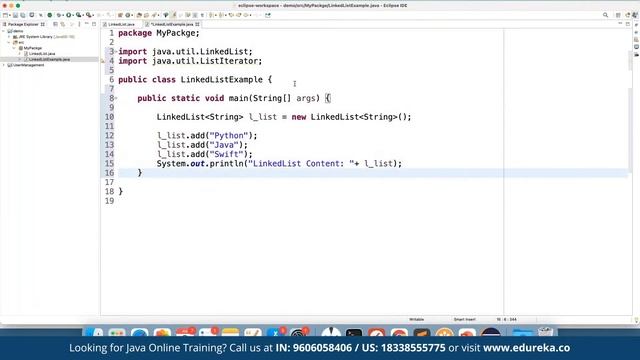Select LinkedList.java in Package Explorer
This screenshot has height=360, width=640.
[42, 54]
